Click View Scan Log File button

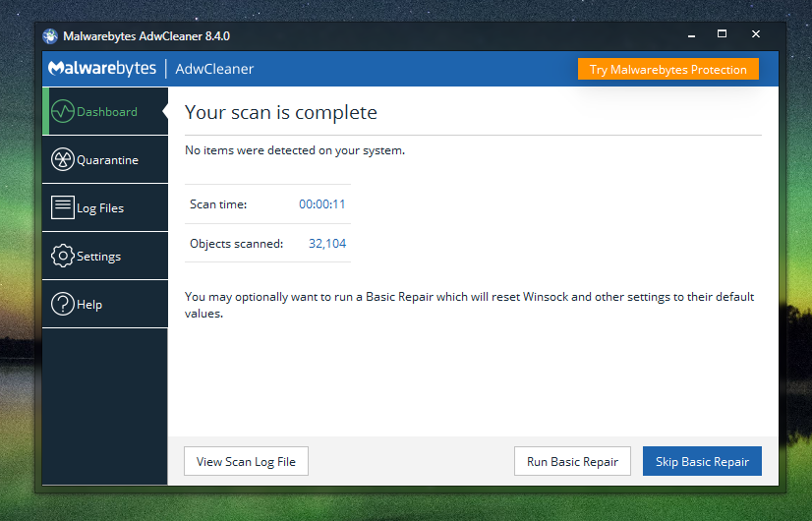pos(246,461)
